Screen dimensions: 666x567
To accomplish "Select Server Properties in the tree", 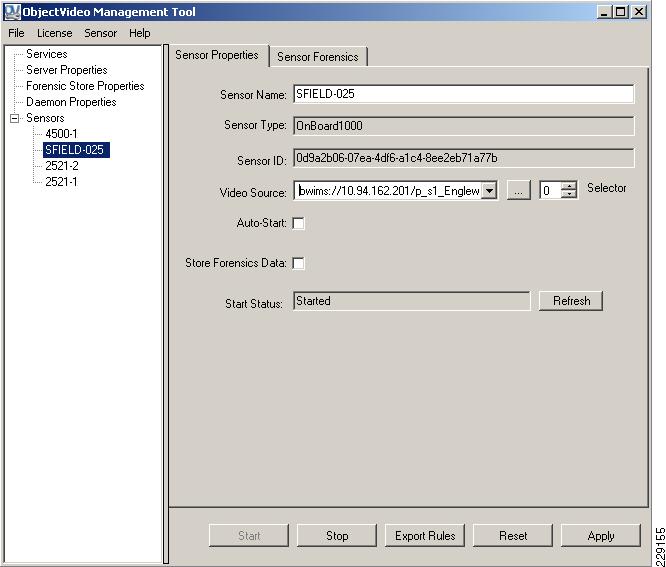I will pos(67,70).
